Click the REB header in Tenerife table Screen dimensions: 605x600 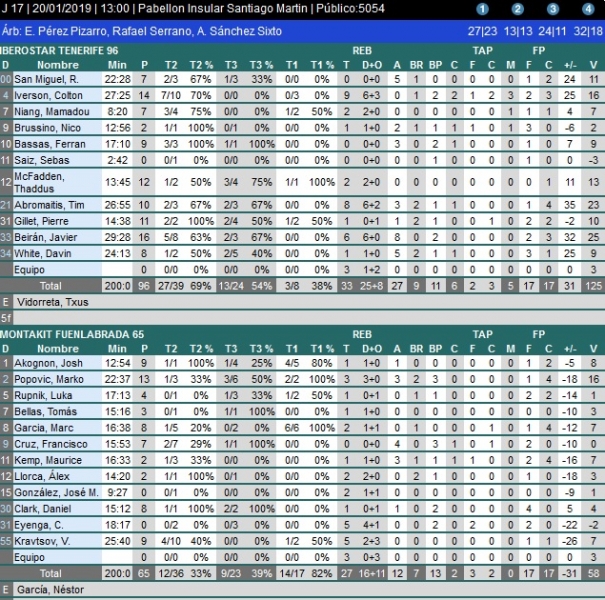(362, 51)
